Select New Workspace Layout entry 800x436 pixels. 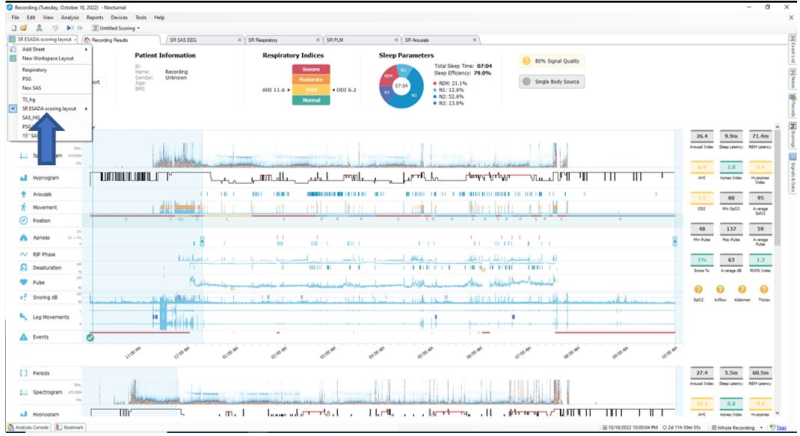[x=49, y=59]
